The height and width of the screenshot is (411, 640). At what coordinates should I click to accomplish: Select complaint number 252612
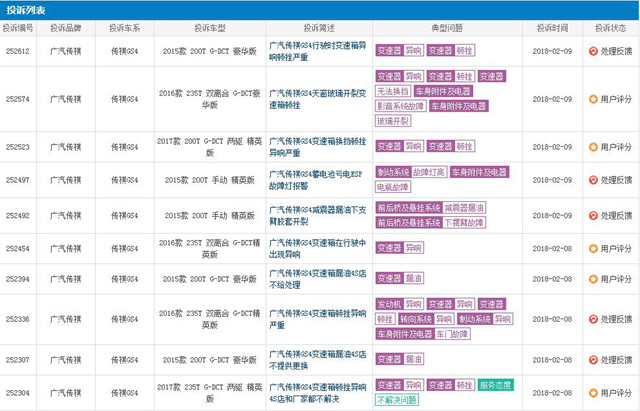point(18,51)
